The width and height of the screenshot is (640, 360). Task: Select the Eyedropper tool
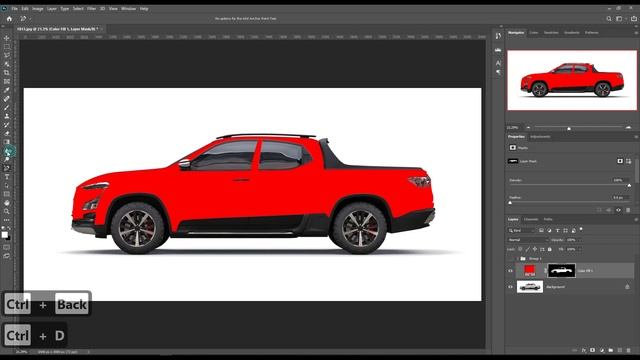[x=7, y=90]
